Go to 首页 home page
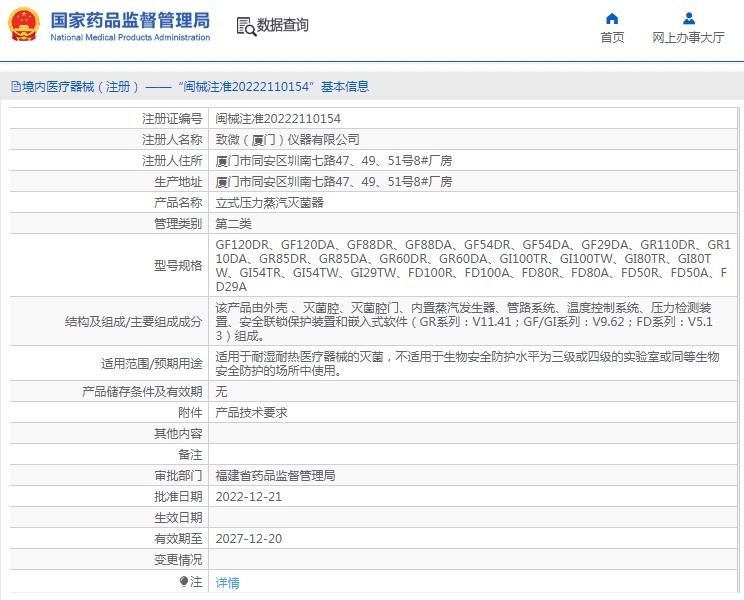This screenshot has height=600, width=744. coord(612,37)
